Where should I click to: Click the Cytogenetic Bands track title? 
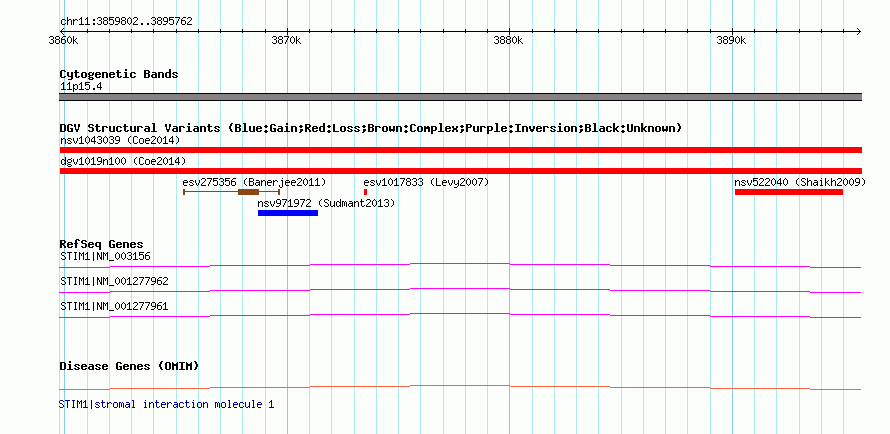(x=119, y=74)
